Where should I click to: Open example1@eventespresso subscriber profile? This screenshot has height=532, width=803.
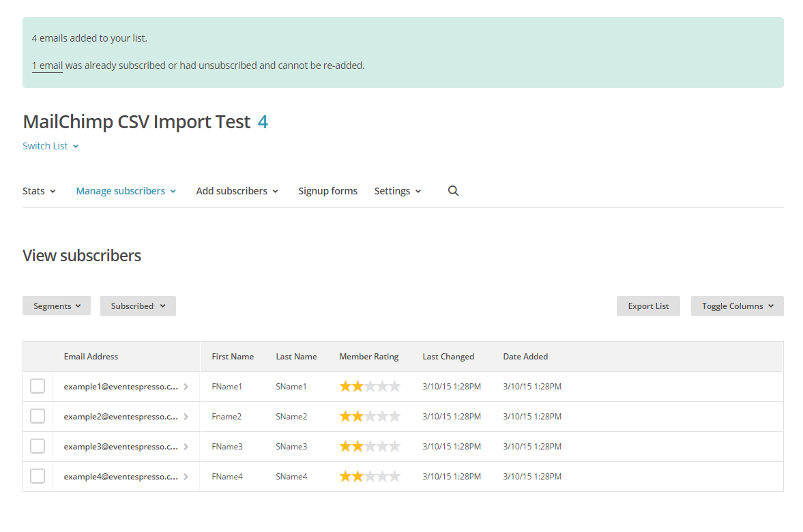tap(121, 387)
